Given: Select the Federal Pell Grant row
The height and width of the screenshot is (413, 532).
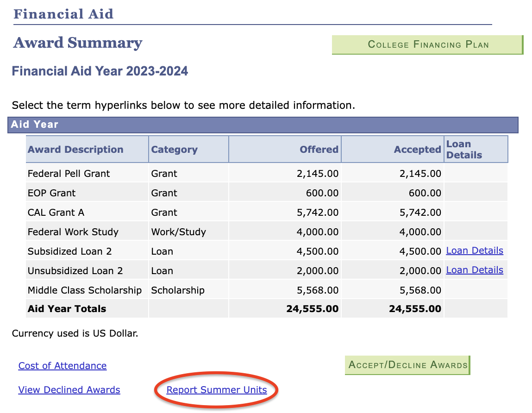Looking at the screenshot, I should point(69,173).
